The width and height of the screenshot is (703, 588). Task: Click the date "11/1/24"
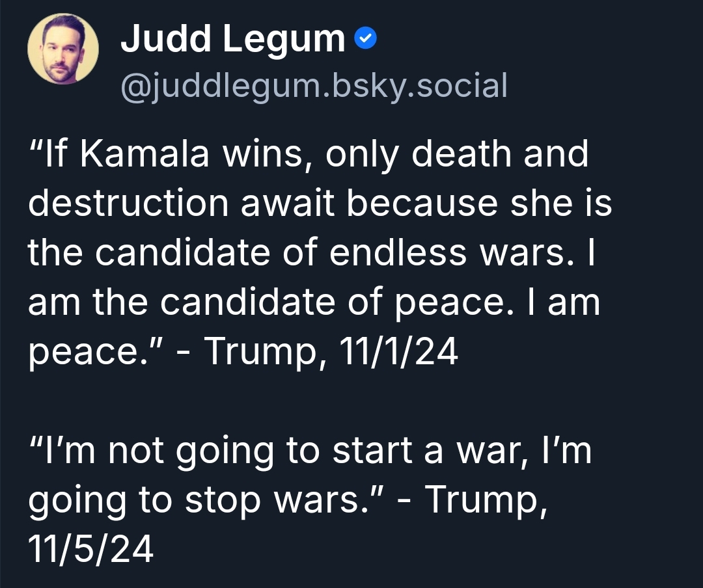398,352
